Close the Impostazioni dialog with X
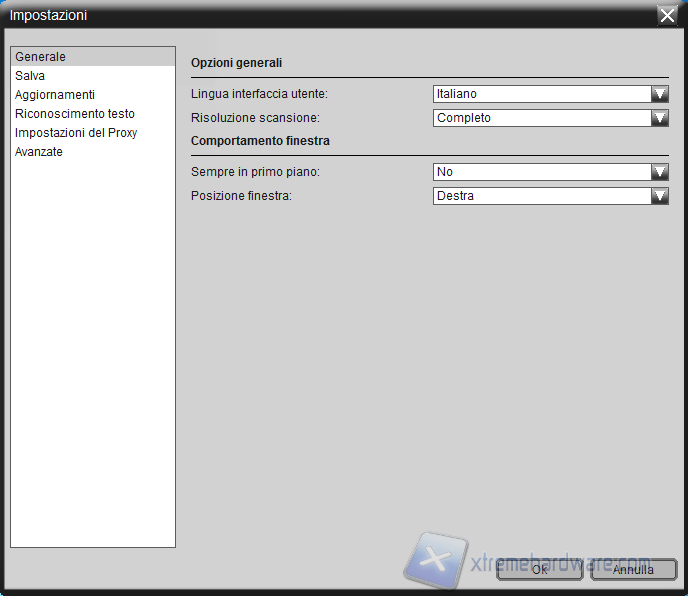Screen dimensions: 688x596 click(667, 15)
